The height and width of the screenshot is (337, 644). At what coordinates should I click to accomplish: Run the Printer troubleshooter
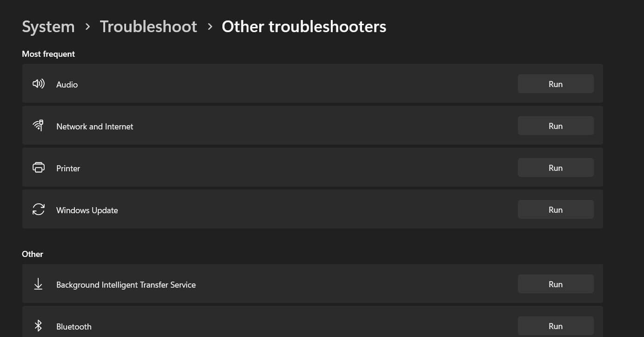(x=556, y=168)
